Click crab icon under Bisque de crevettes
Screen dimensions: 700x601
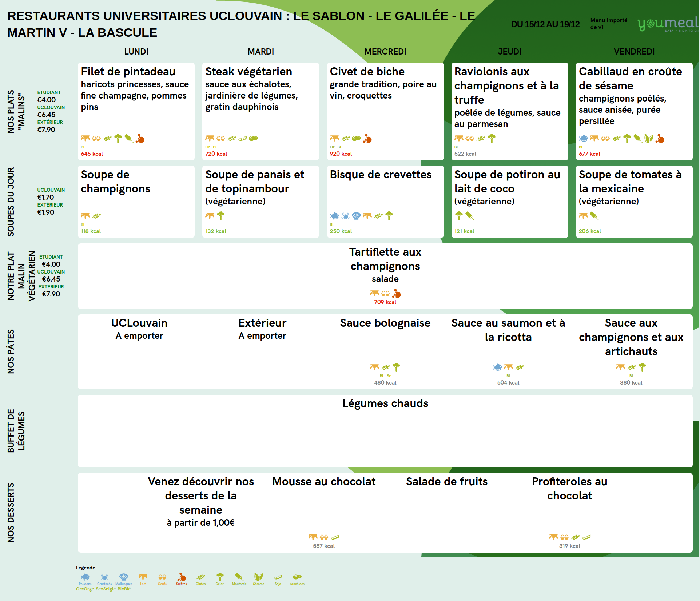pos(345,216)
